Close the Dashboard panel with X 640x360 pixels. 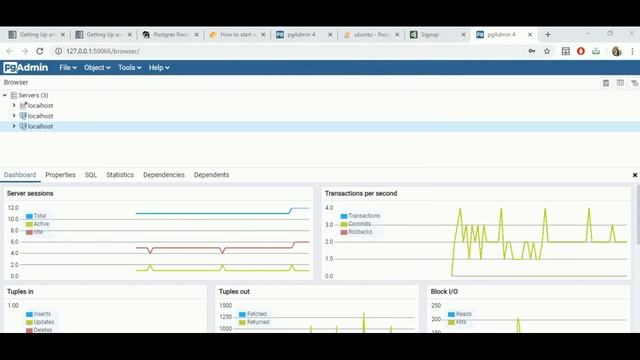635,175
